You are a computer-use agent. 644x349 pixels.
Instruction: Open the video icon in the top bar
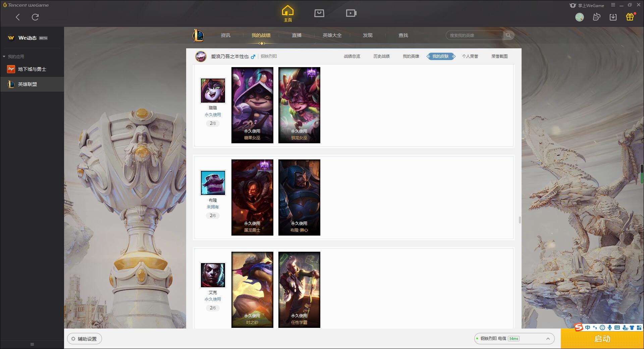click(x=351, y=13)
